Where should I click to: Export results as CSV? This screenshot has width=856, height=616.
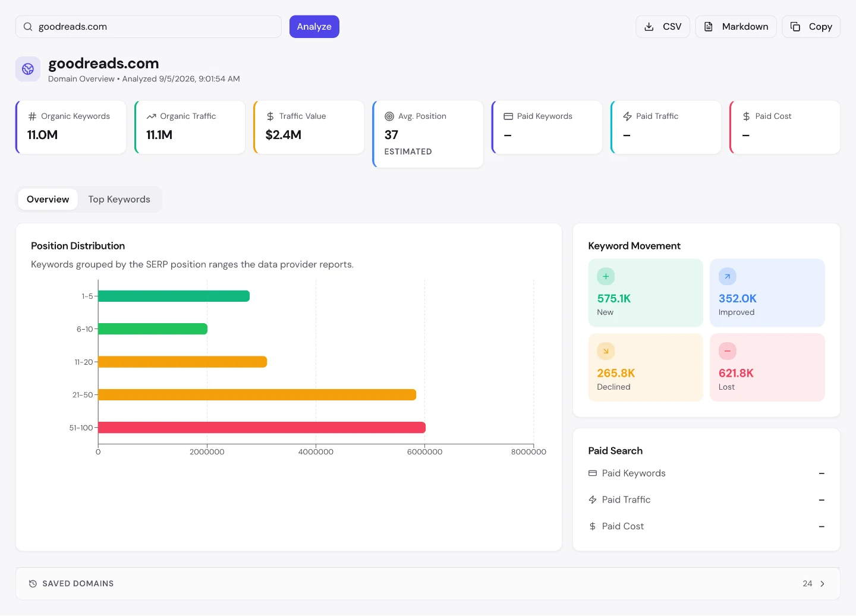pyautogui.click(x=663, y=27)
